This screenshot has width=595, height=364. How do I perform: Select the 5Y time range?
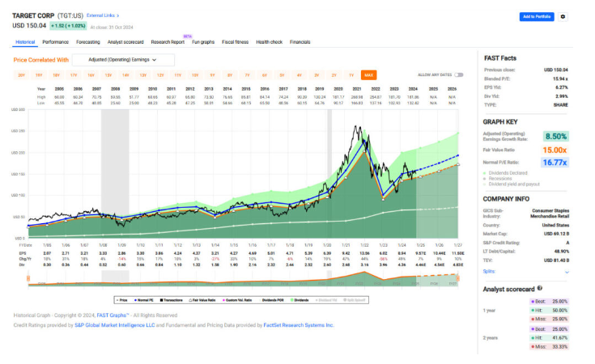coord(282,75)
